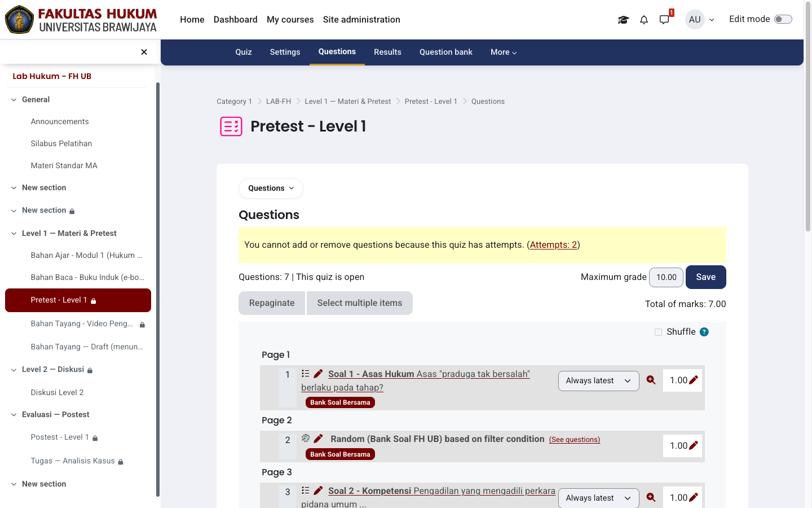Click the Maximum grade input field
This screenshot has height=508, width=812.
click(x=666, y=278)
